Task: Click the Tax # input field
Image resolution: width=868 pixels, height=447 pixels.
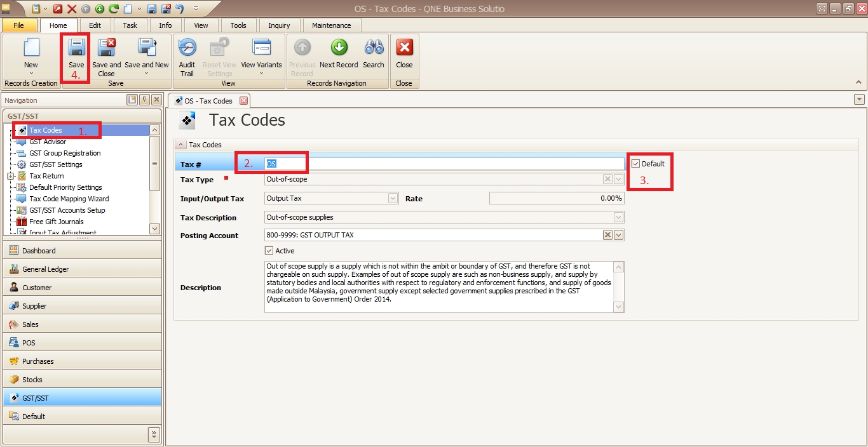Action: [x=444, y=164]
